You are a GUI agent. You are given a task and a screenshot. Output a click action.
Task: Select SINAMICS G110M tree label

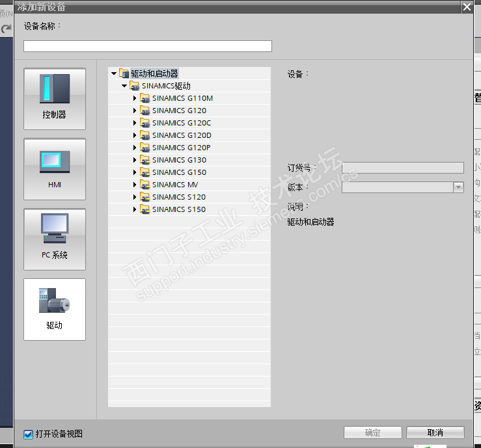coord(182,98)
